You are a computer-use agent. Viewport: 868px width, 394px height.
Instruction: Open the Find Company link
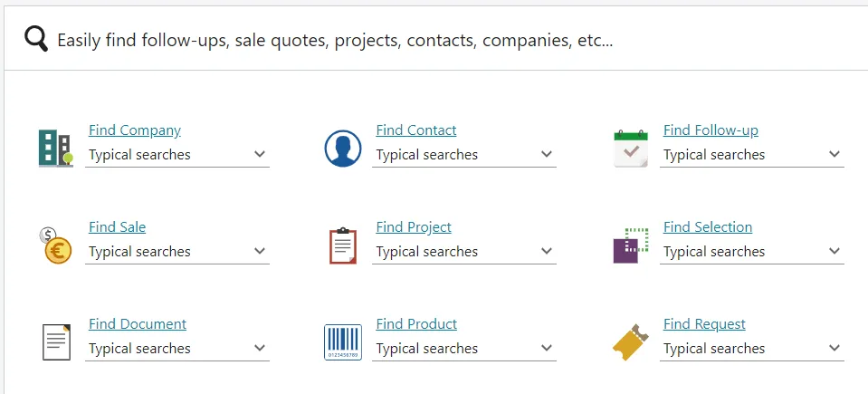pos(135,130)
